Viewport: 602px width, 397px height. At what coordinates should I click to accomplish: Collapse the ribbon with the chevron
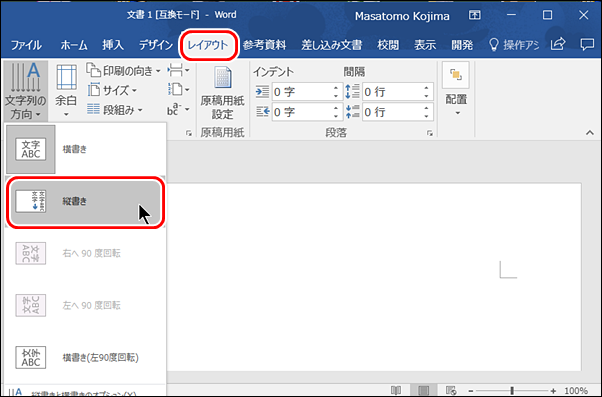coord(590,133)
